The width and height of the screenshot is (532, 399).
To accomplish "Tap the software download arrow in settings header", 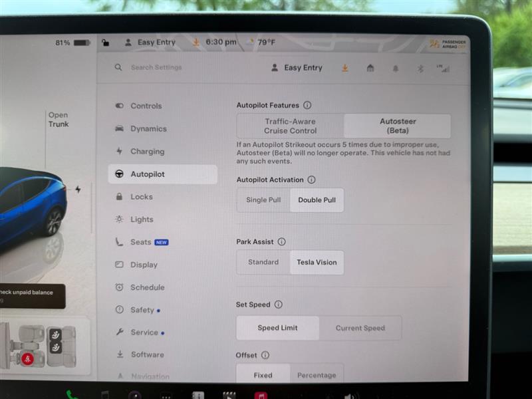I will (344, 68).
